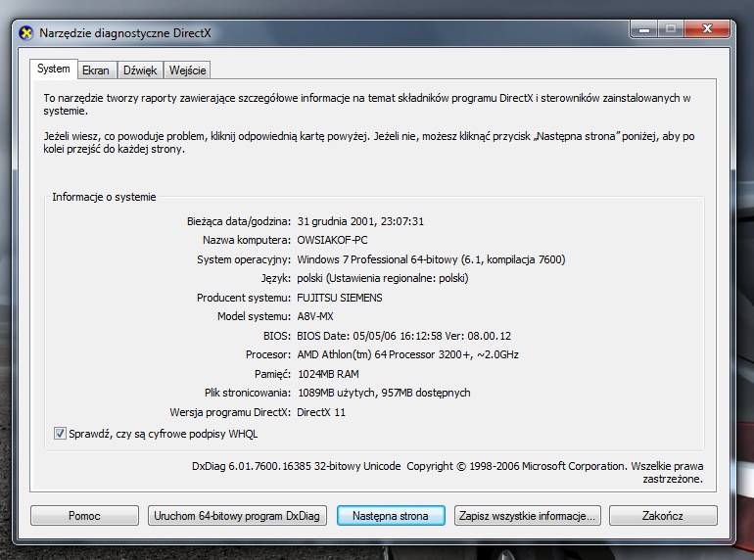The width and height of the screenshot is (754, 560).
Task: Switch to the Dźwięk tab
Action: 140,70
